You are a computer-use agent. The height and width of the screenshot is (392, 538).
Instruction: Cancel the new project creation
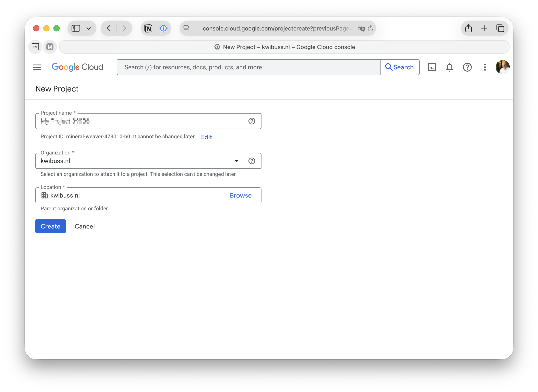pos(84,226)
